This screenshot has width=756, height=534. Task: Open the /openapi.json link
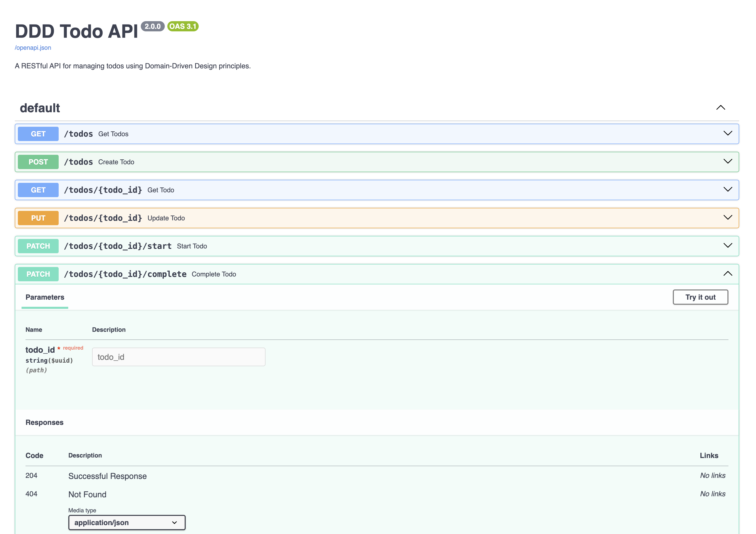(33, 48)
